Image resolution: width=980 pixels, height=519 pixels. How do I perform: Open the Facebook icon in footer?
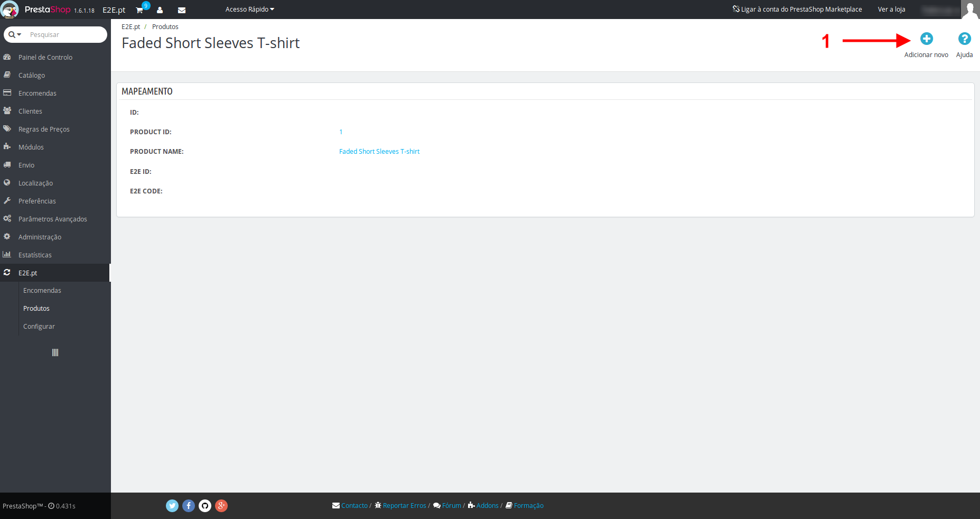pos(189,506)
